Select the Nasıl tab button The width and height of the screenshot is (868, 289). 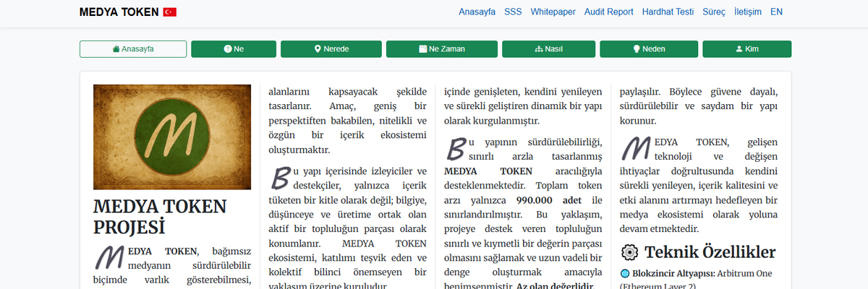coord(549,49)
